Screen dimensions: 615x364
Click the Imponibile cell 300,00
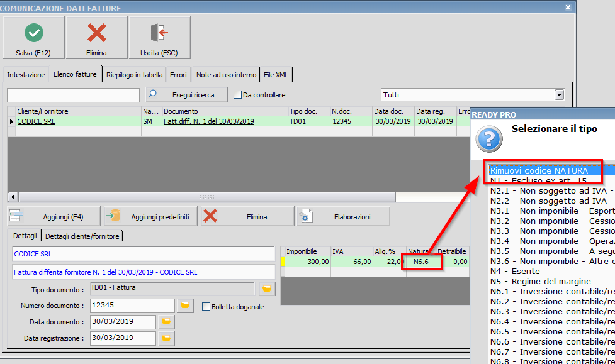click(x=307, y=262)
